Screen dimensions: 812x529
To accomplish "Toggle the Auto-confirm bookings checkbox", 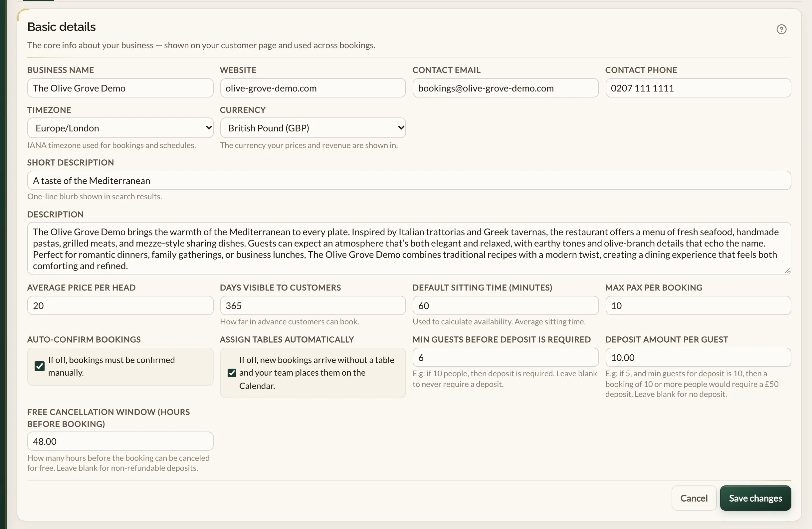I will click(40, 366).
